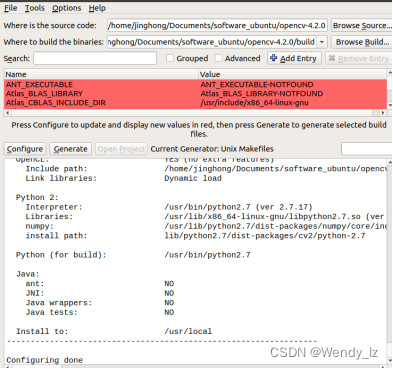Click the ANT_EXECUTABLE-NOTFOUND value cell
This screenshot has width=393, height=369.
(x=257, y=84)
